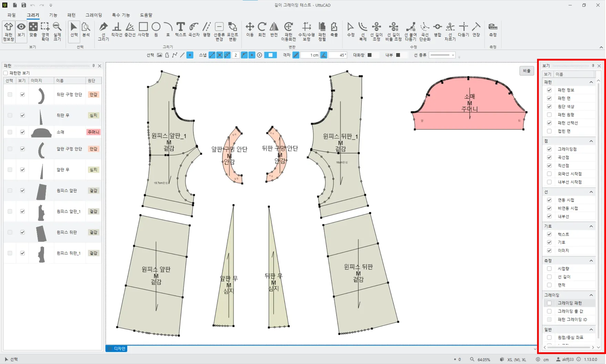The width and height of the screenshot is (606, 364).
Task: Enable the 패턴만 보기 checkbox
Action: (6, 73)
